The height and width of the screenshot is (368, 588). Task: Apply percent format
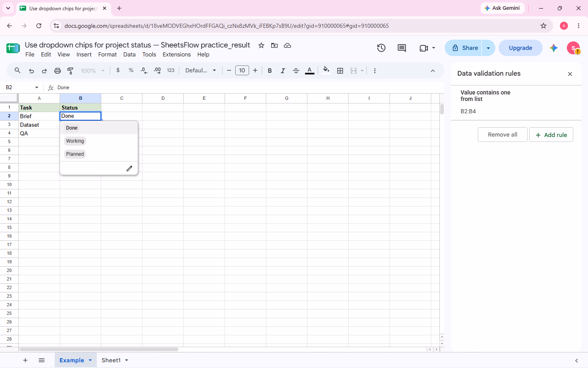coord(131,70)
